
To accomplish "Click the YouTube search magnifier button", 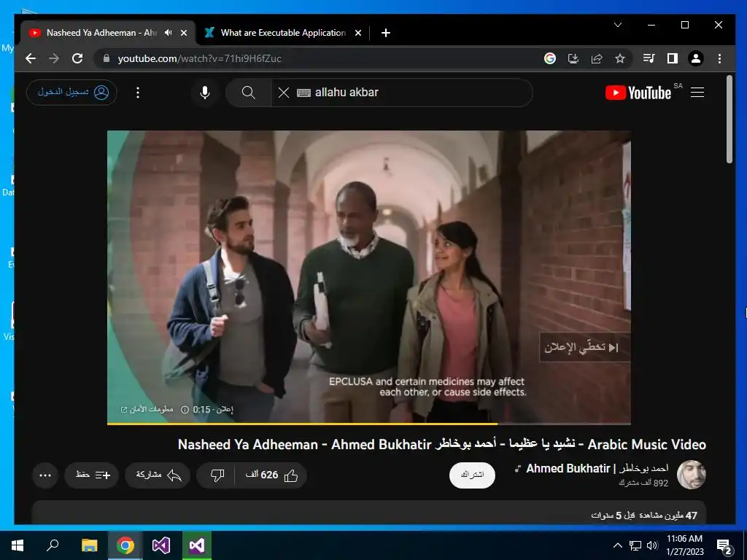I will (248, 93).
